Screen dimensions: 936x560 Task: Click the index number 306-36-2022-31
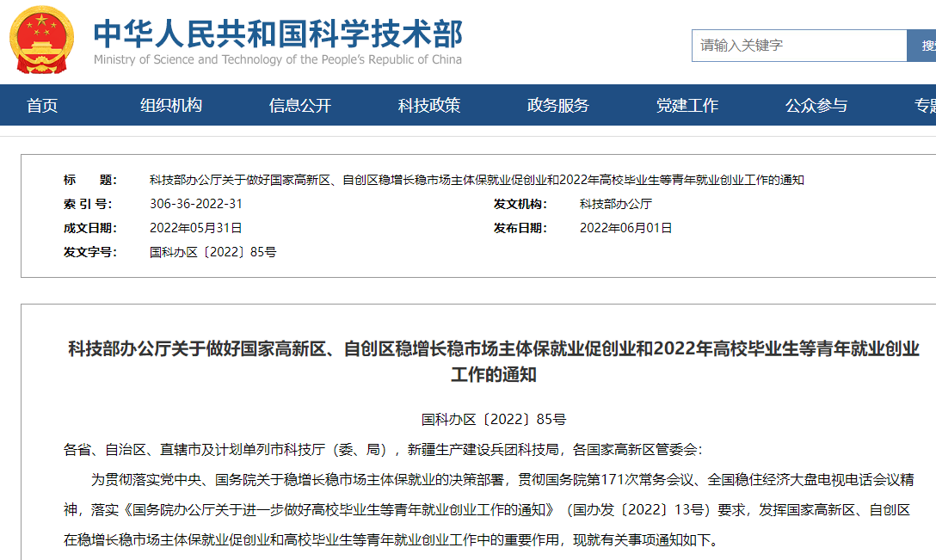tap(196, 204)
